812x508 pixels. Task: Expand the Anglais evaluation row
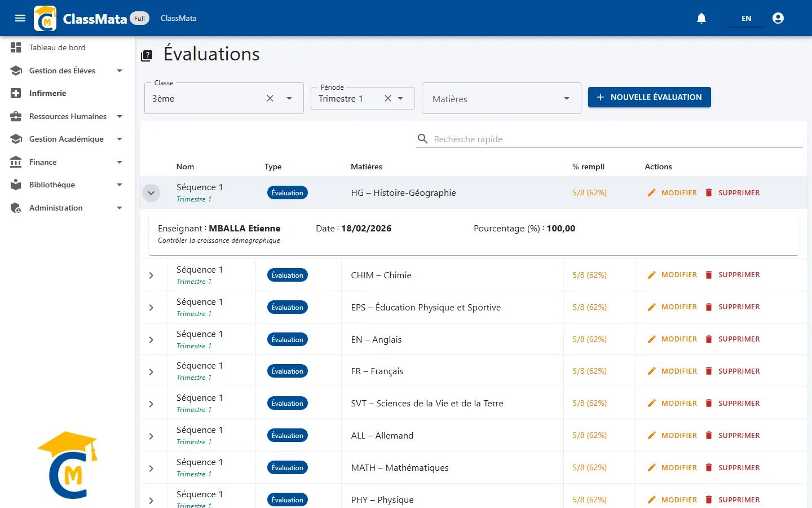151,340
